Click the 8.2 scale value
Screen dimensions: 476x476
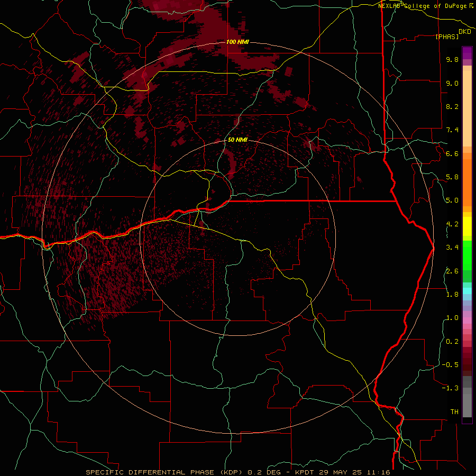(x=452, y=106)
